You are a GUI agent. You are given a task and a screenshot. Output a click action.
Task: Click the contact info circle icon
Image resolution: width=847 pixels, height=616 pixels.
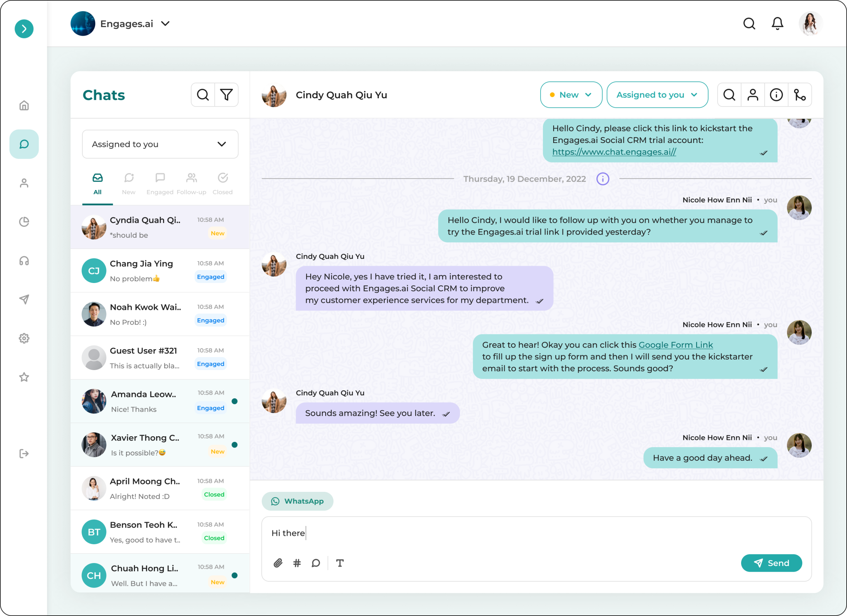click(x=776, y=95)
